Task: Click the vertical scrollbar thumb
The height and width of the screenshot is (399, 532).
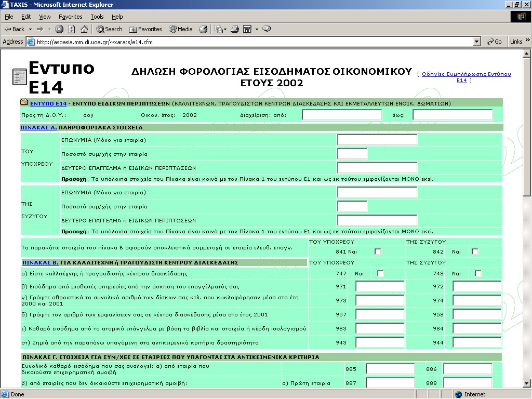Action: coord(527,127)
